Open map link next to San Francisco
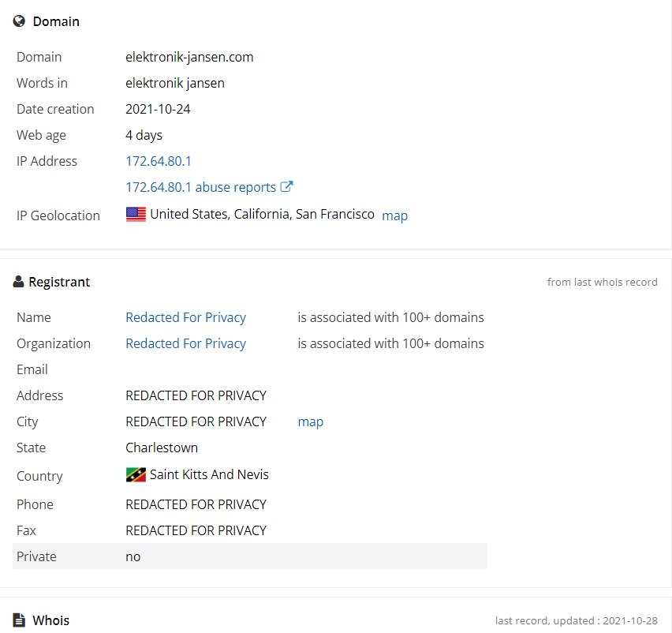Screen dimensions: 672x633 [x=394, y=215]
